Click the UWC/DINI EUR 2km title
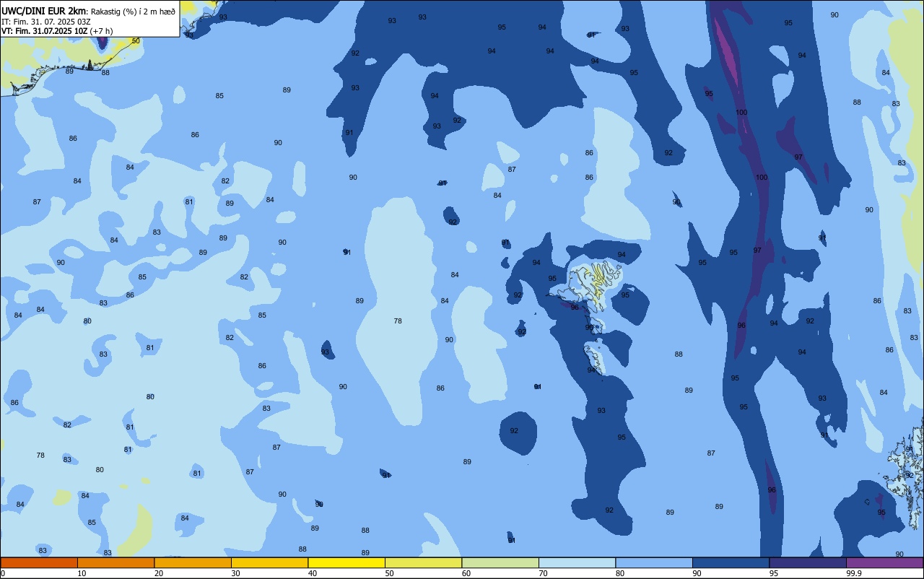This screenshot has width=924, height=579. (x=43, y=10)
